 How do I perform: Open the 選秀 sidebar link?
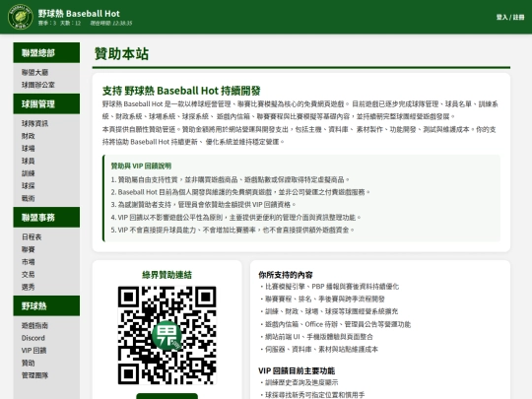coord(29,287)
